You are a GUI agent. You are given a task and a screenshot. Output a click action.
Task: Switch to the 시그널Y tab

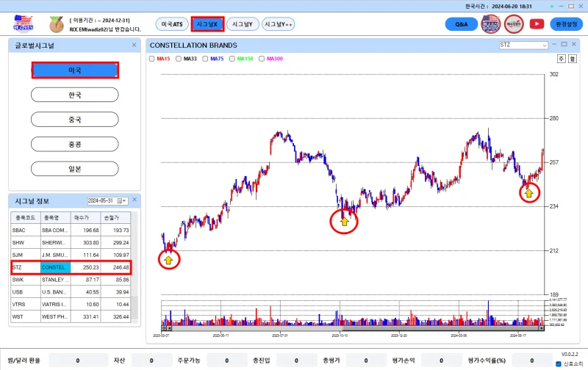[x=243, y=24]
